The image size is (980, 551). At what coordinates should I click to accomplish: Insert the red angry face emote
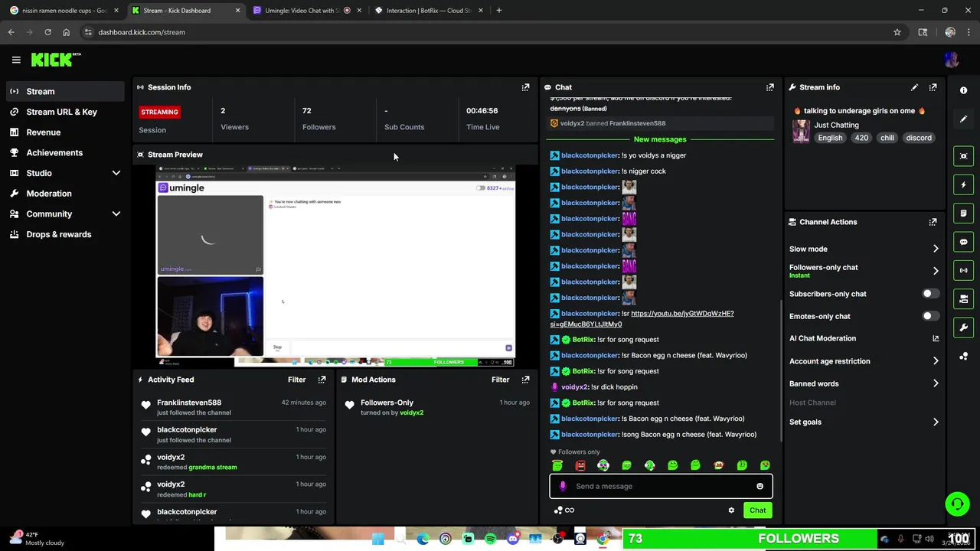point(580,465)
